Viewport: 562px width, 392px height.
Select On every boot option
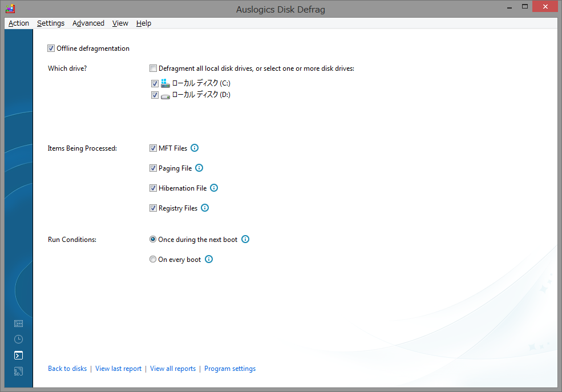[153, 259]
